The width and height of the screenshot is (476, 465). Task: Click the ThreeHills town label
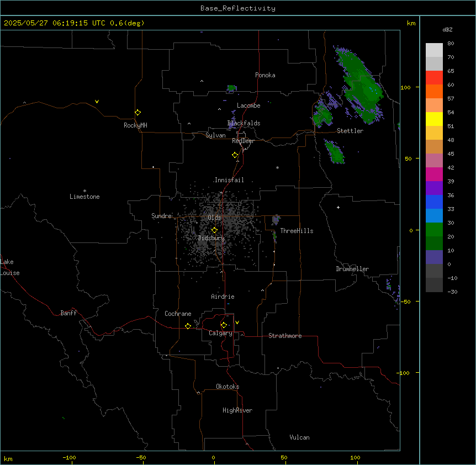click(297, 231)
